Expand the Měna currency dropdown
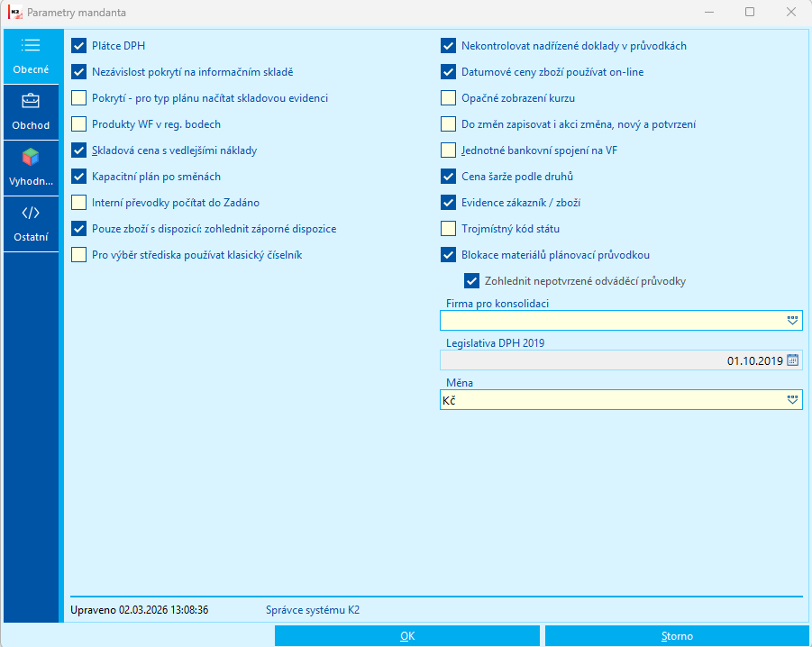 (792, 400)
